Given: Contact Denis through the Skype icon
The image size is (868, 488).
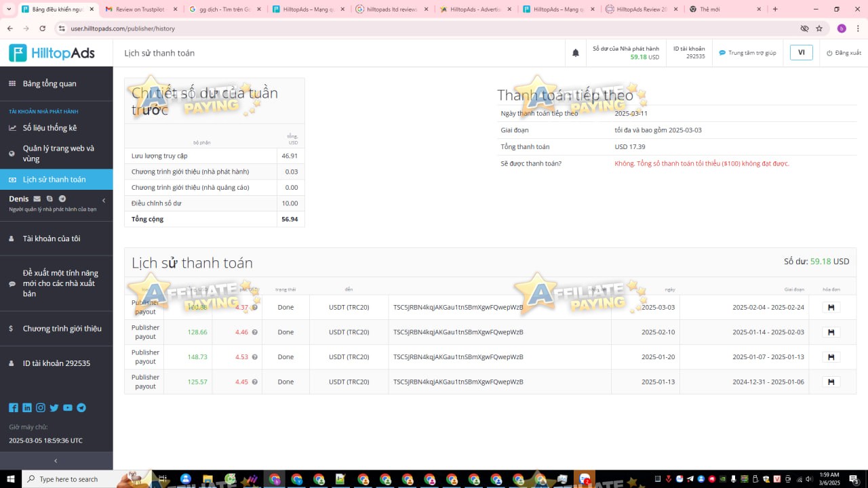Looking at the screenshot, I should pos(50,199).
